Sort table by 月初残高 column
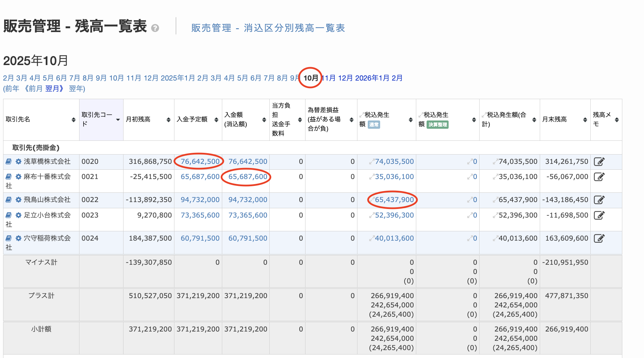Screen dimensions: 644x358 tap(169, 120)
